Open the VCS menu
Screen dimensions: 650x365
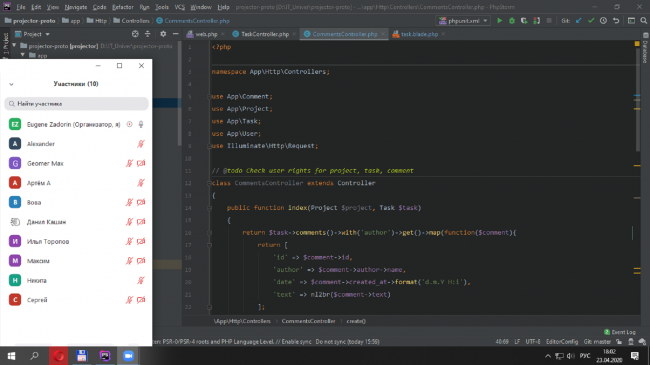point(179,7)
